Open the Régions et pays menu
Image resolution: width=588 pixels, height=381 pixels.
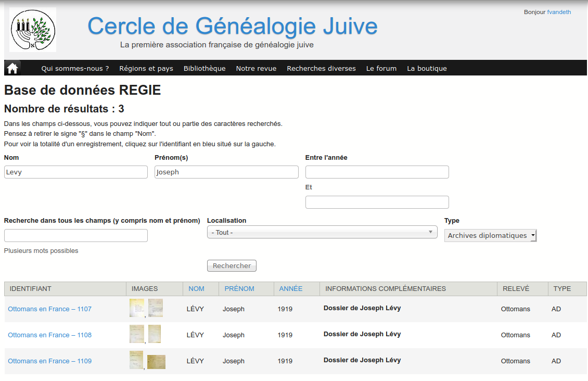point(146,68)
